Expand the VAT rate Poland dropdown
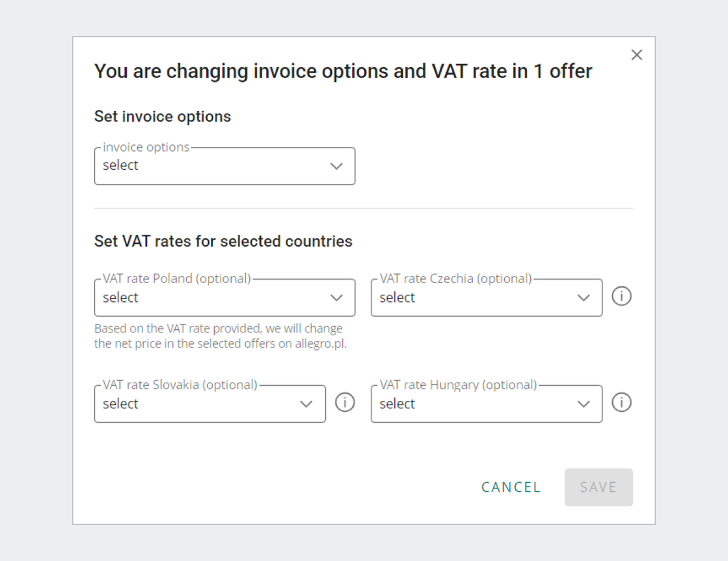The height and width of the screenshot is (561, 728). (x=224, y=298)
